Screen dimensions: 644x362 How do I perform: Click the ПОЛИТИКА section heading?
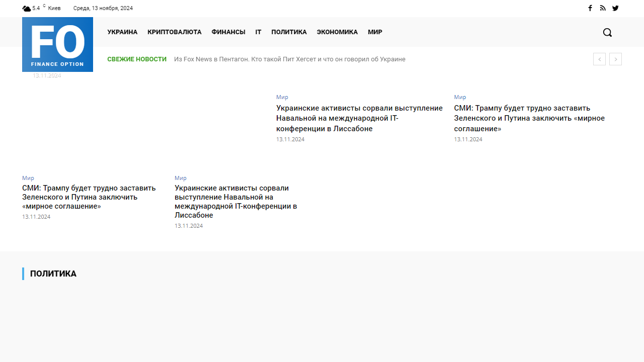[x=53, y=274]
